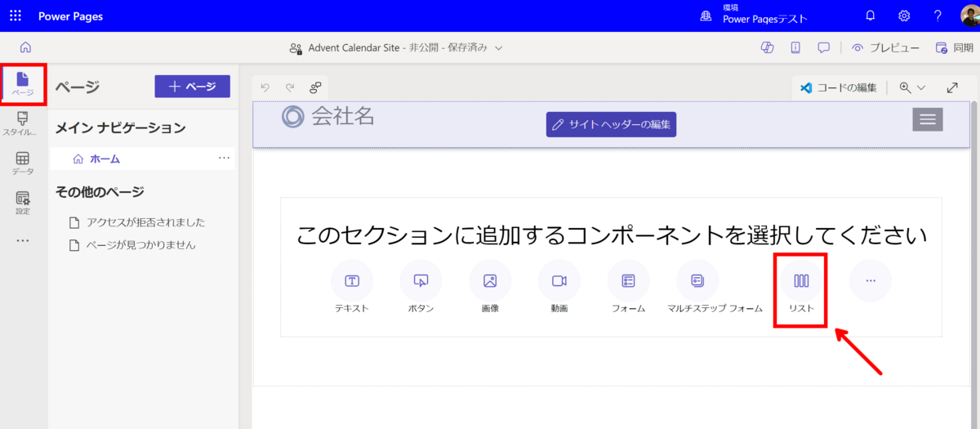The height and width of the screenshot is (429, 980).
Task: Open the Copilot icon in command bar
Action: (x=767, y=47)
